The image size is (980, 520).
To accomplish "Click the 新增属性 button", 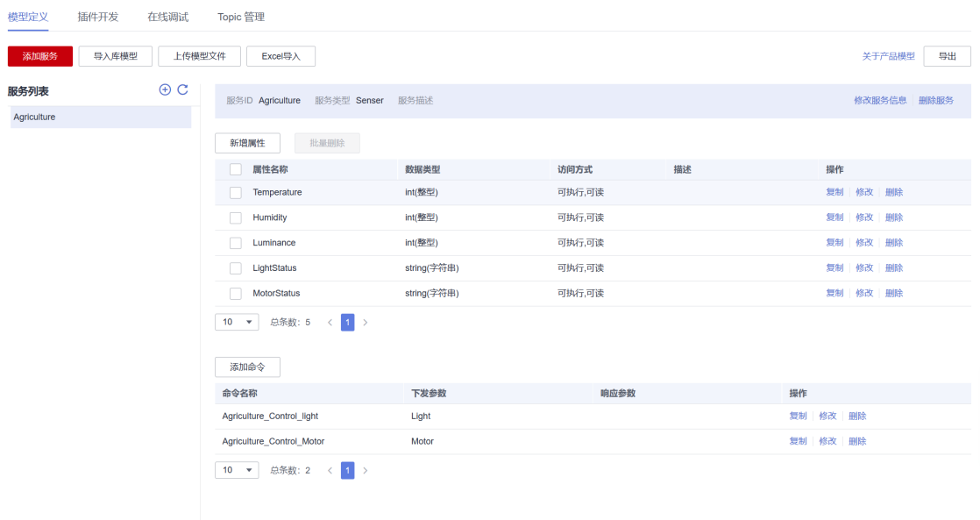I will (247, 143).
